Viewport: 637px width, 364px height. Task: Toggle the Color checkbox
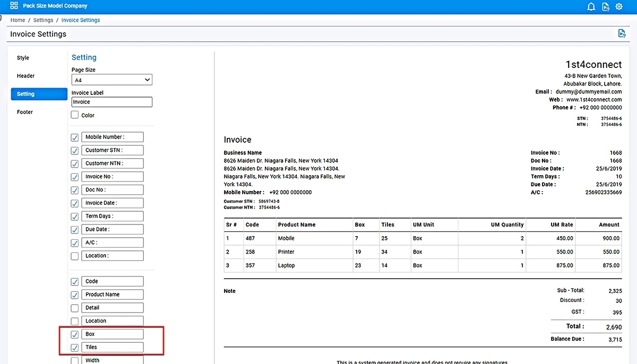point(75,115)
